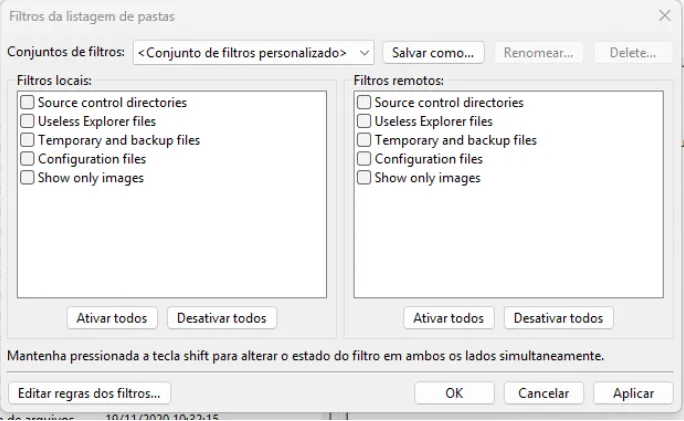Screen dimensions: 684x421
Task: Check local Useless Explorer files filter
Action: pyautogui.click(x=27, y=121)
